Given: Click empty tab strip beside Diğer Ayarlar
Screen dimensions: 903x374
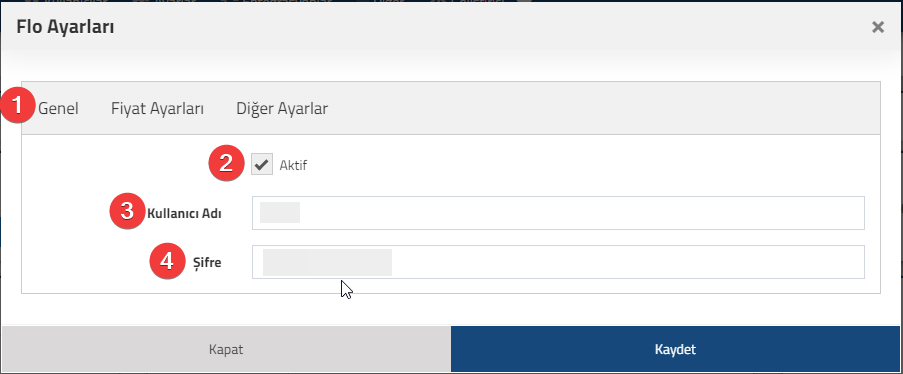Looking at the screenshot, I should click(604, 108).
